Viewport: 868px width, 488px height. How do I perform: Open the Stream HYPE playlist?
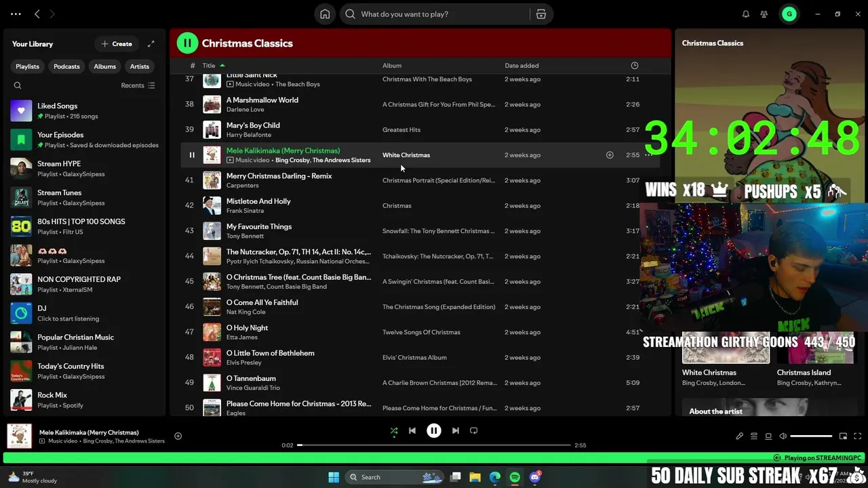tap(84, 169)
